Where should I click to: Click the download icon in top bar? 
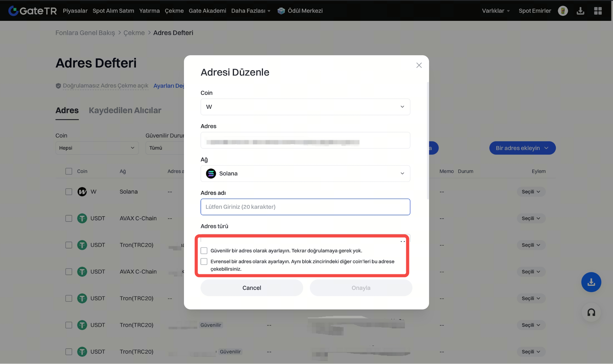(580, 11)
